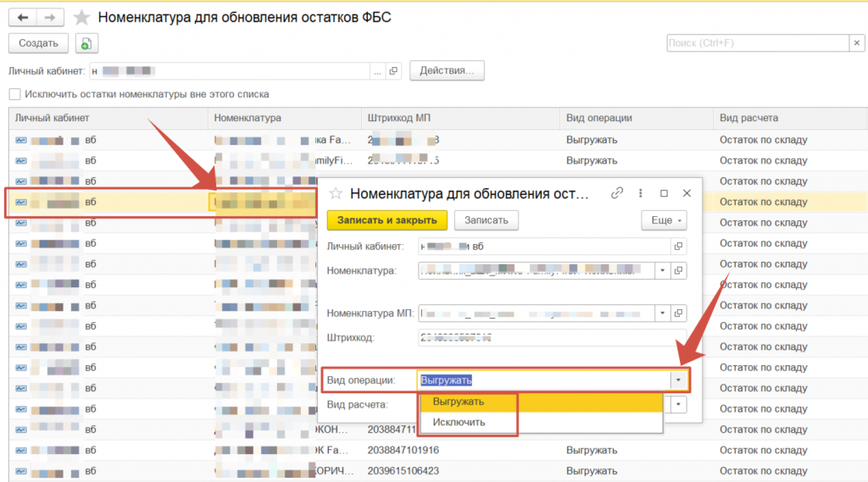Click the back navigation arrow
The width and height of the screenshot is (868, 482).
point(23,17)
